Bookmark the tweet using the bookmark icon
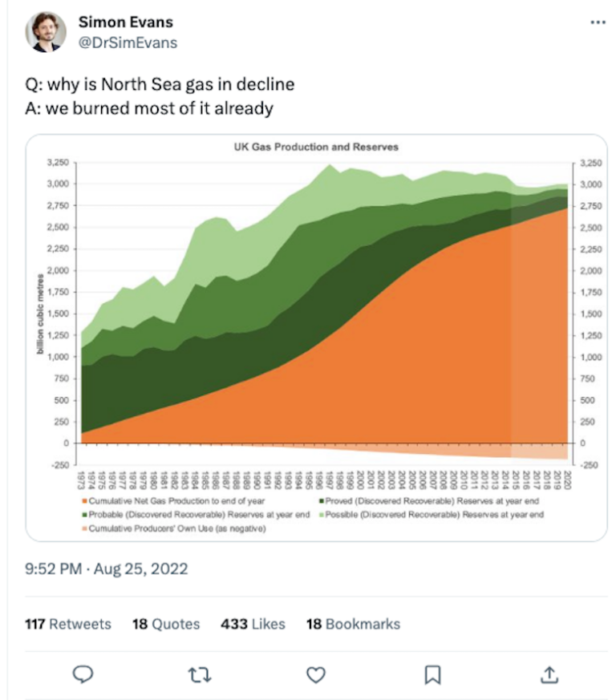 click(432, 676)
